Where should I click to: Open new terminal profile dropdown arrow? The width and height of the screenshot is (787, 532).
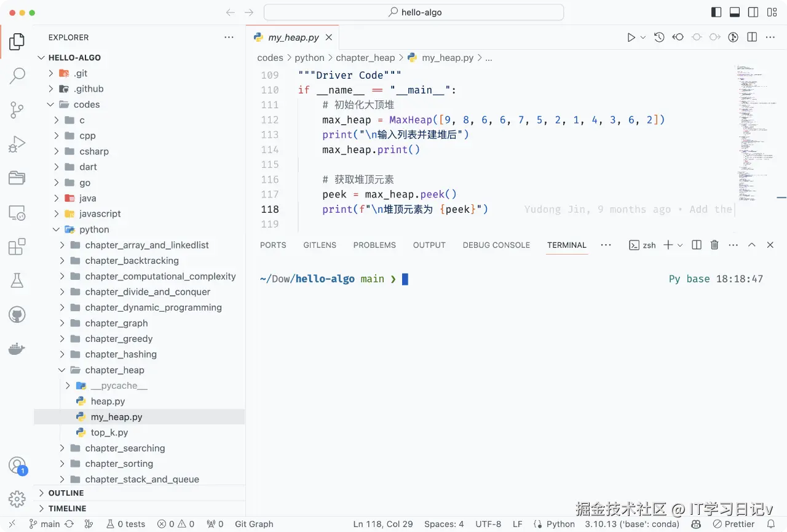point(680,245)
